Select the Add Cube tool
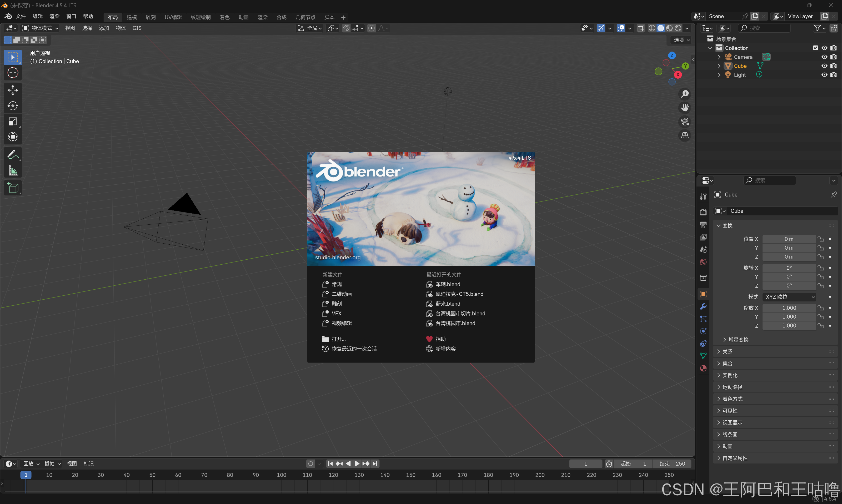Screen dimensions: 842x504 13,188
